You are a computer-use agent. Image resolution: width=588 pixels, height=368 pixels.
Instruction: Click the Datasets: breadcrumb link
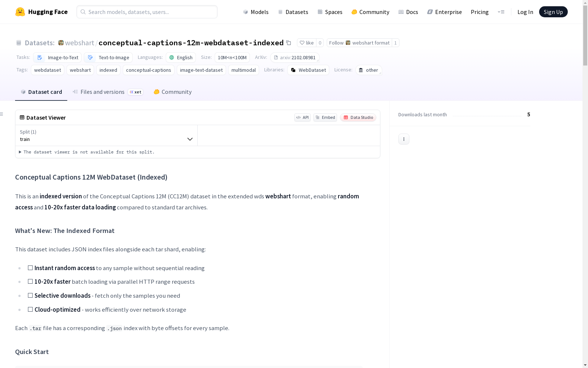tap(40, 43)
